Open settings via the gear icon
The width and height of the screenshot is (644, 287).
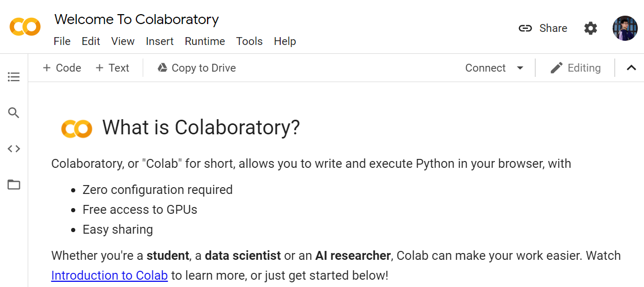tap(591, 28)
